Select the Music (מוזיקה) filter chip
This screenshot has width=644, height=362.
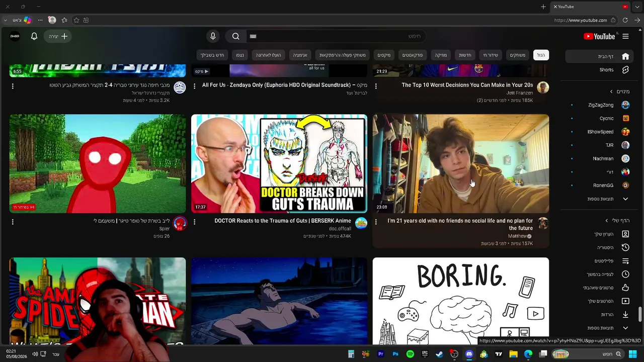pyautogui.click(x=441, y=55)
